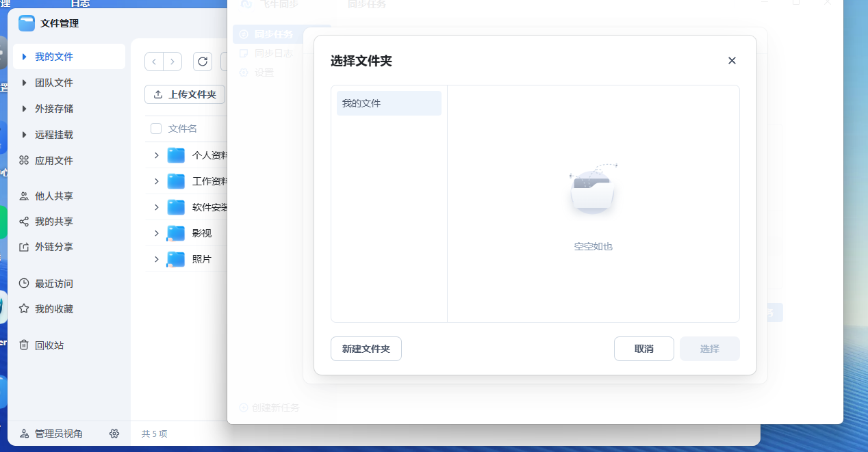This screenshot has height=452, width=868.
Task: Expand the 影视 folder chevron
Action: pos(156,232)
